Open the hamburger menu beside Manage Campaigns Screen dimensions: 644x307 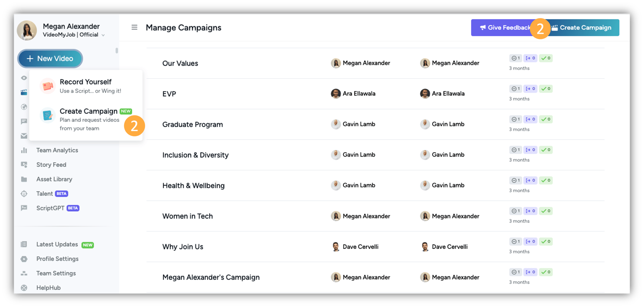point(134,27)
